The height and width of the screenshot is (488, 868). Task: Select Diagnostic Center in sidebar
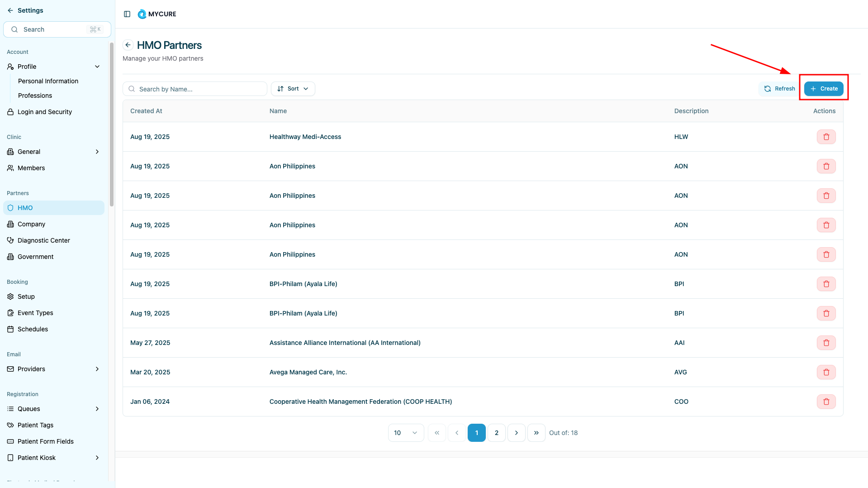pos(43,240)
